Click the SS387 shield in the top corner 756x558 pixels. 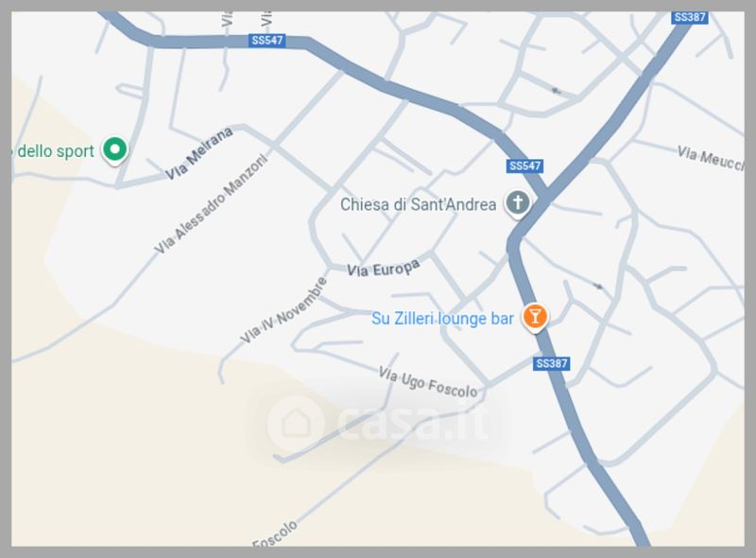click(690, 17)
